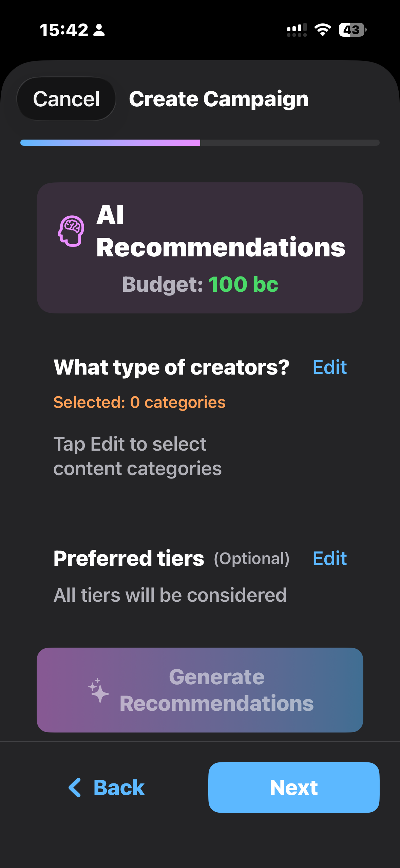The image size is (400, 868).
Task: Tap the Create Campaign title
Action: [x=218, y=99]
